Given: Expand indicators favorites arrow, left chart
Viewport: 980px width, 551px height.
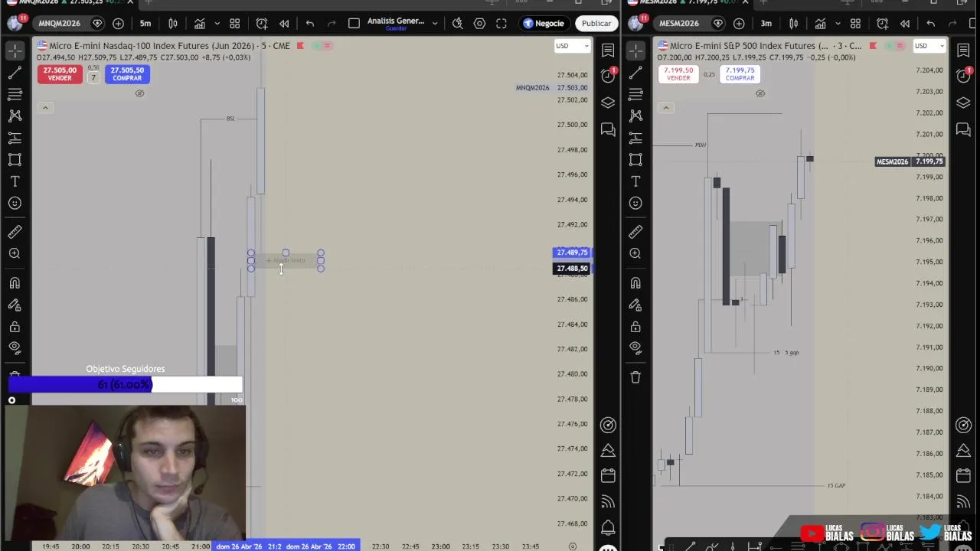Looking at the screenshot, I should click(217, 24).
